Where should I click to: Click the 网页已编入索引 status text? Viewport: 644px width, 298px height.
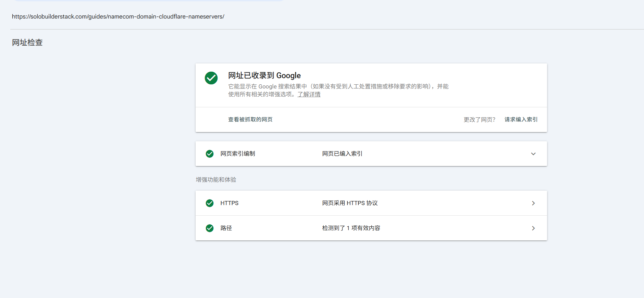[342, 154]
